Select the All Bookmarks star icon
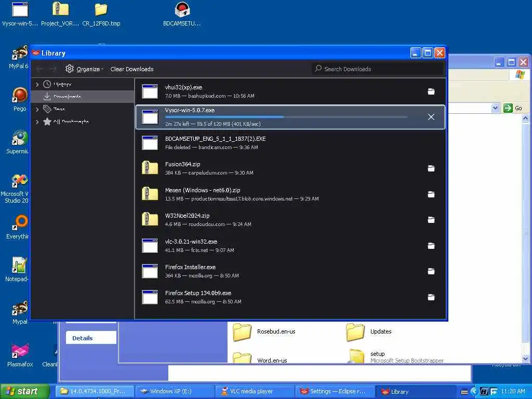The width and height of the screenshot is (532, 399). (47, 122)
